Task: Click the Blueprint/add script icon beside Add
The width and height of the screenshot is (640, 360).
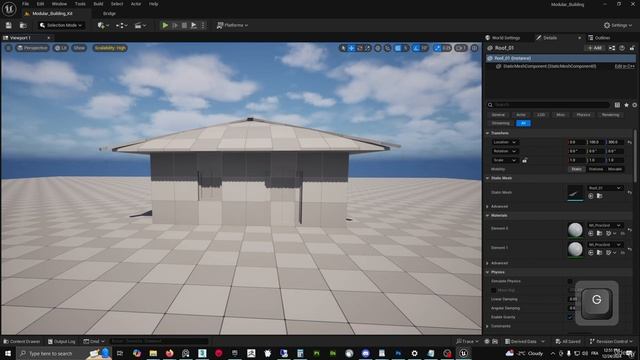Action: pyautogui.click(x=612, y=48)
